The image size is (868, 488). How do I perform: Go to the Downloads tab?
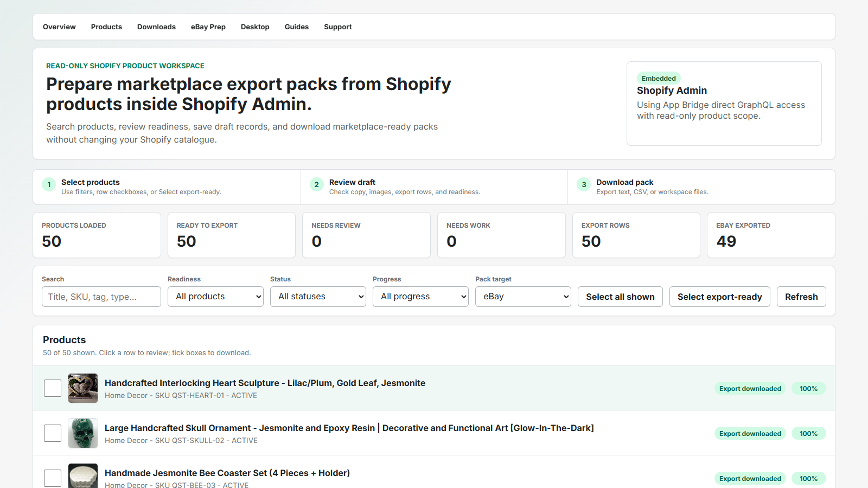[156, 27]
